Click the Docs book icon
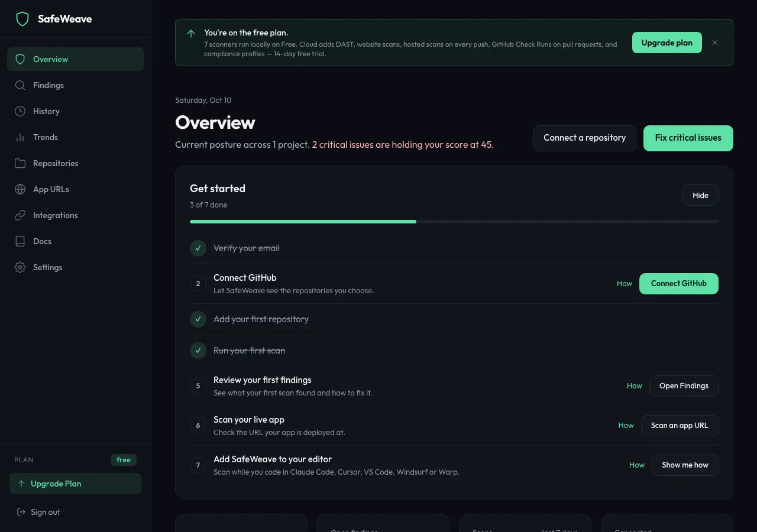 (20, 241)
